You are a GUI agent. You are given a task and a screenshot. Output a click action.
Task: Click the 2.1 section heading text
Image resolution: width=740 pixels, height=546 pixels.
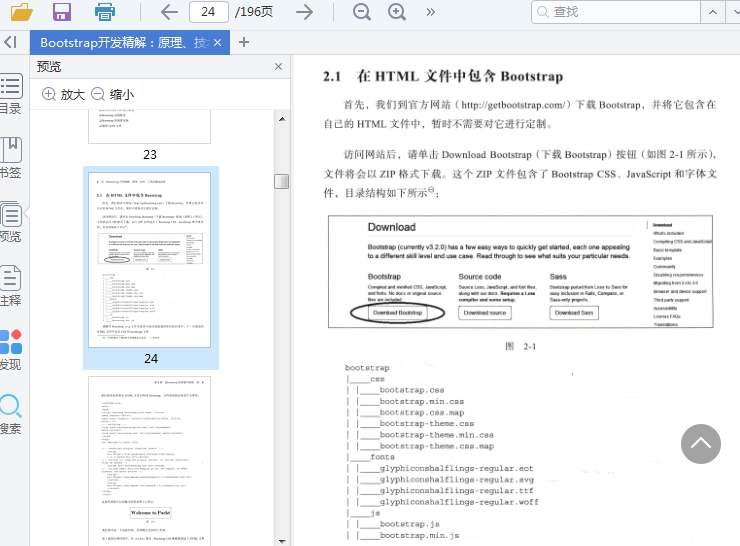443,76
